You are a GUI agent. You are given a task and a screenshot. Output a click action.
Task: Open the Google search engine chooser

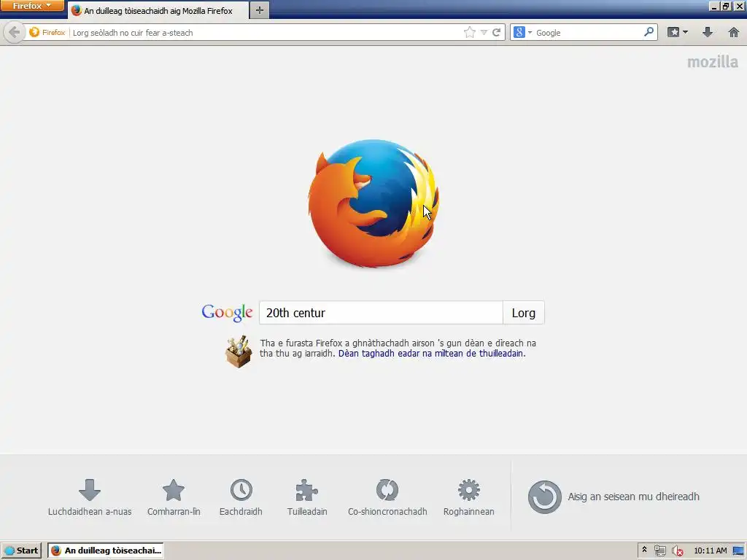tap(522, 32)
